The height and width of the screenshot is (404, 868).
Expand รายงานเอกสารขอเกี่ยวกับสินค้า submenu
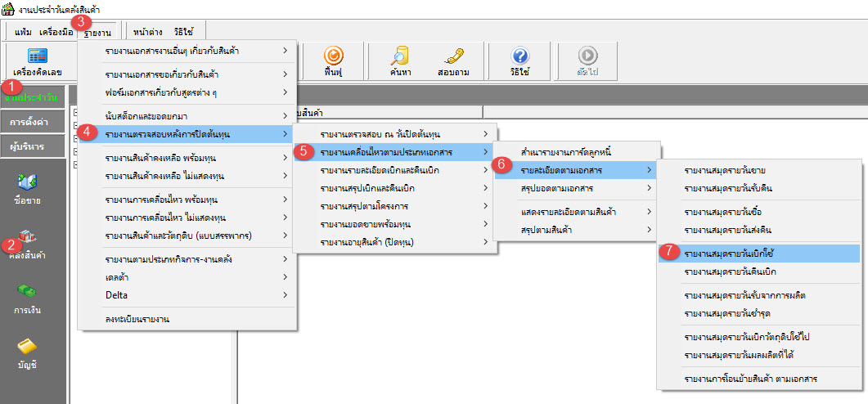187,74
